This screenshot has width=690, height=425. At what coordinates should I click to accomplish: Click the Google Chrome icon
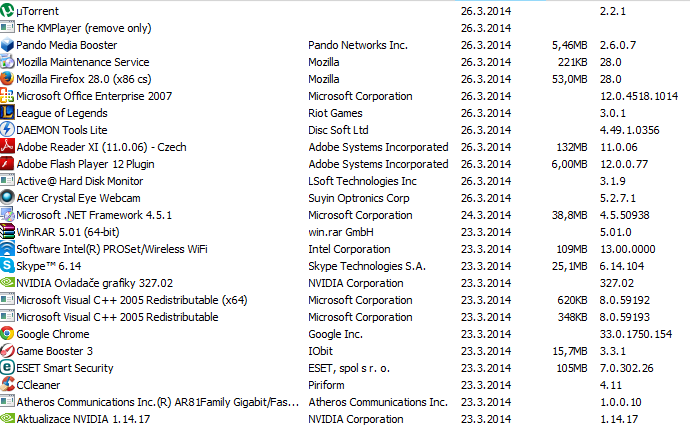tap(8, 334)
